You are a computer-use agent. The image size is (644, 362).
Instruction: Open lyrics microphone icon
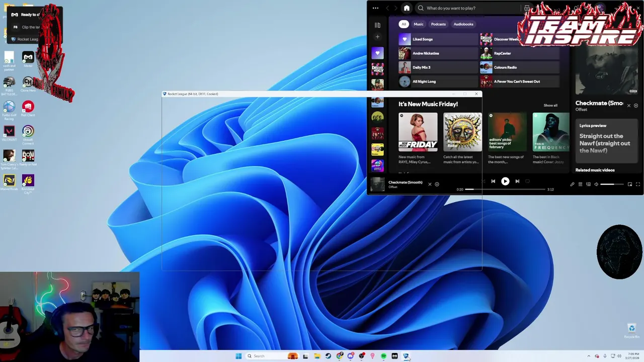coord(572,185)
